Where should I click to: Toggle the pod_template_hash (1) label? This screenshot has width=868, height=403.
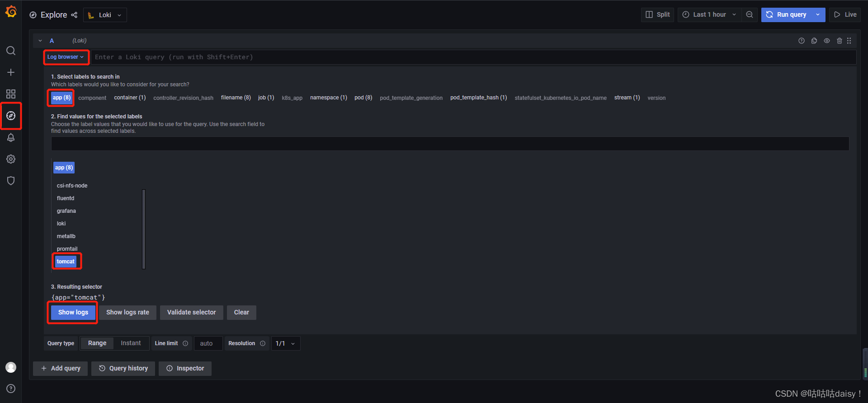[478, 98]
